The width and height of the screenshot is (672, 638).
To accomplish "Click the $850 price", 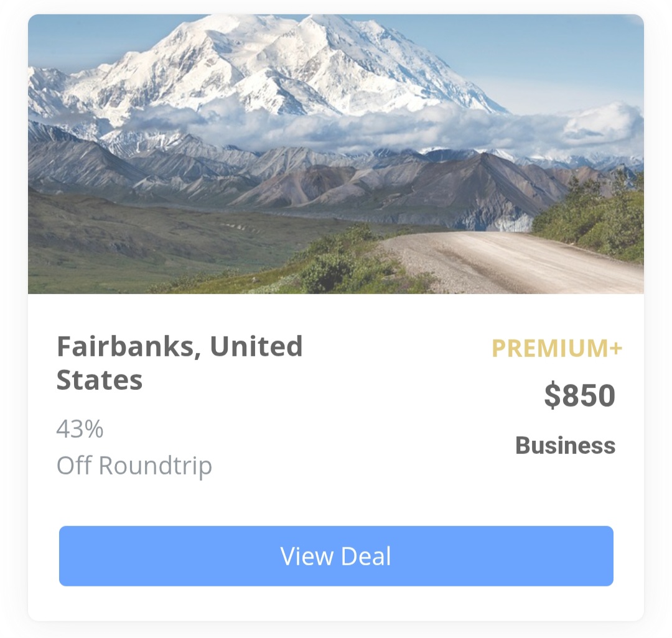I will coord(579,395).
